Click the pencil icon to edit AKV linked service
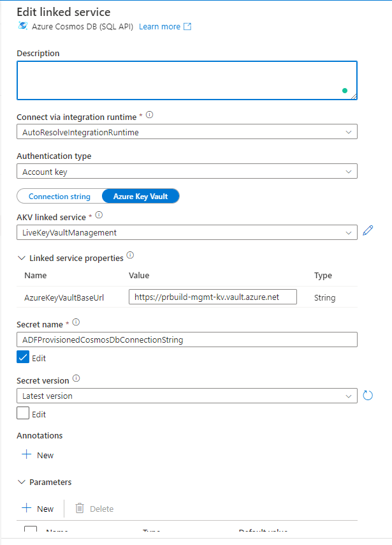The width and height of the screenshot is (392, 545). (x=367, y=232)
